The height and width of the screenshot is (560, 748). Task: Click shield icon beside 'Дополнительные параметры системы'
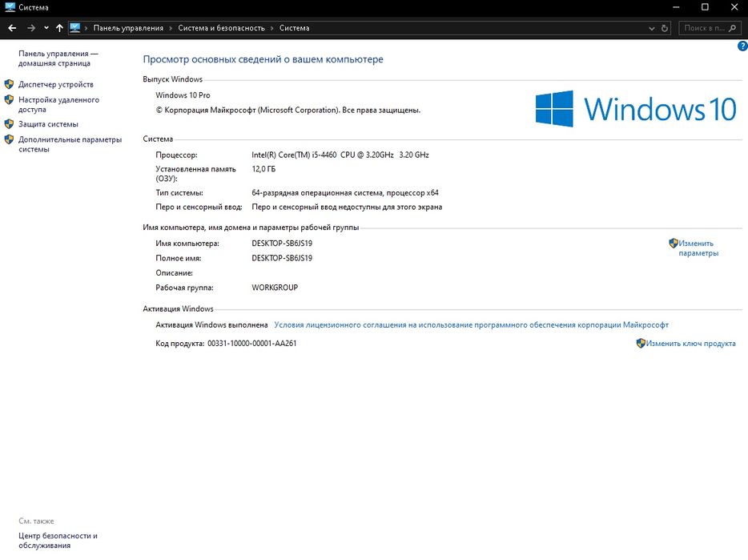[x=9, y=139]
